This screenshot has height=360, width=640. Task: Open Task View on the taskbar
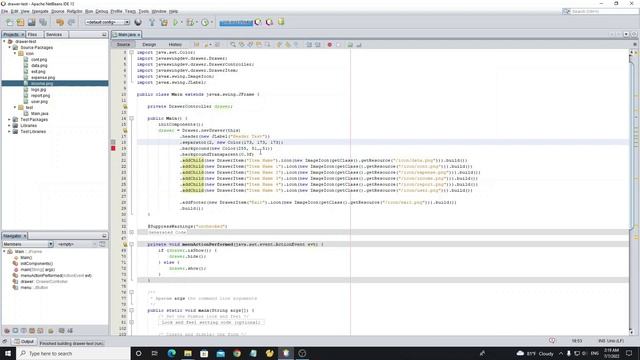click(154, 353)
